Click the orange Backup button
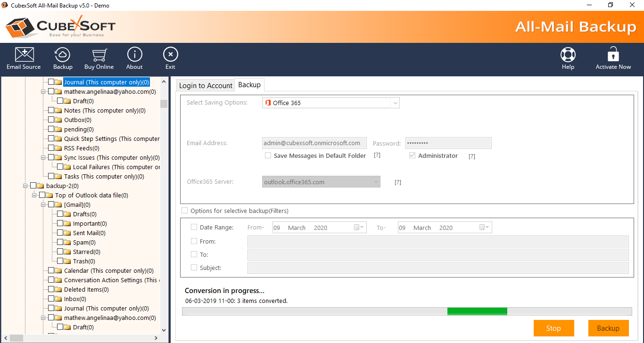The image size is (644, 343). tap(608, 328)
